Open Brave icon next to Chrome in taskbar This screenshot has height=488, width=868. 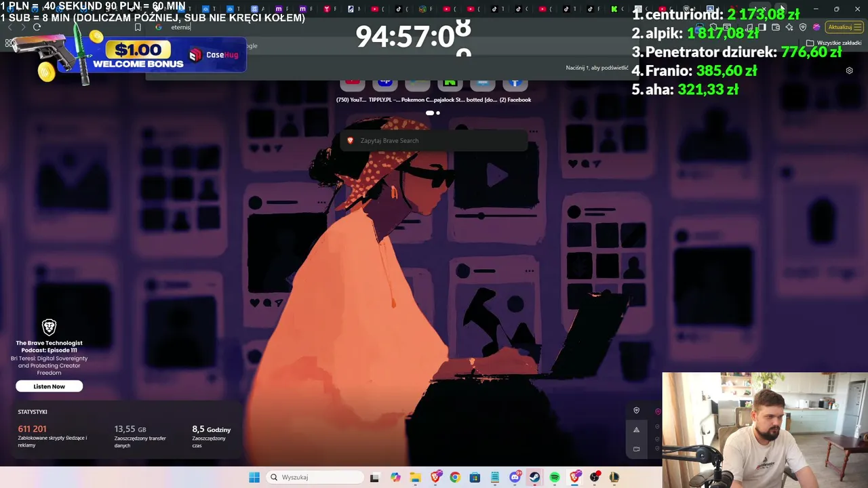pyautogui.click(x=435, y=477)
